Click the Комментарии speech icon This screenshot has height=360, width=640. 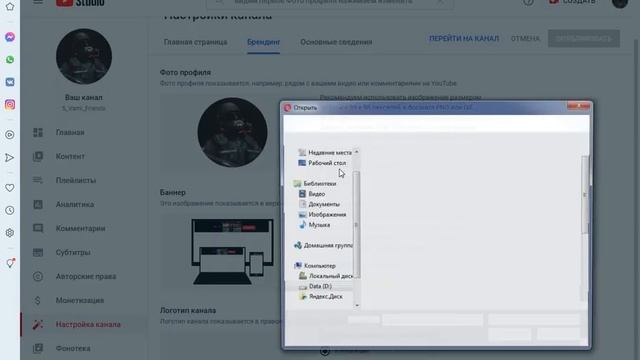pyautogui.click(x=38, y=228)
